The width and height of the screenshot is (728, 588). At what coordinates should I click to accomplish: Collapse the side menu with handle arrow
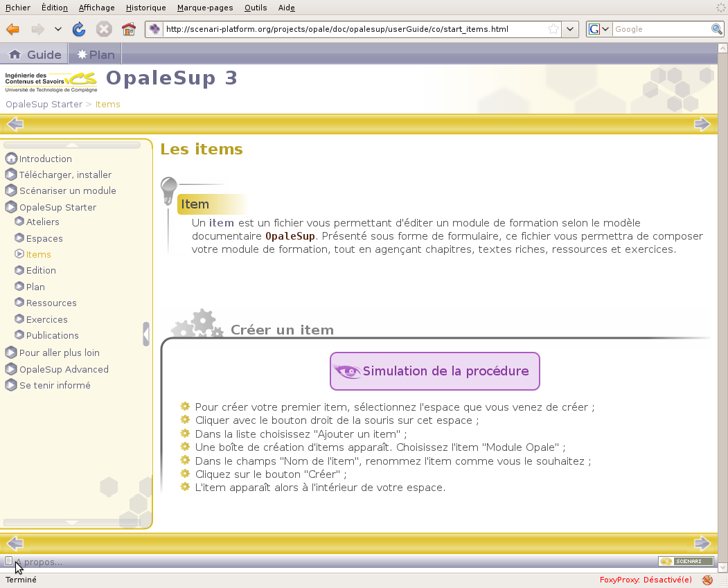click(145, 334)
